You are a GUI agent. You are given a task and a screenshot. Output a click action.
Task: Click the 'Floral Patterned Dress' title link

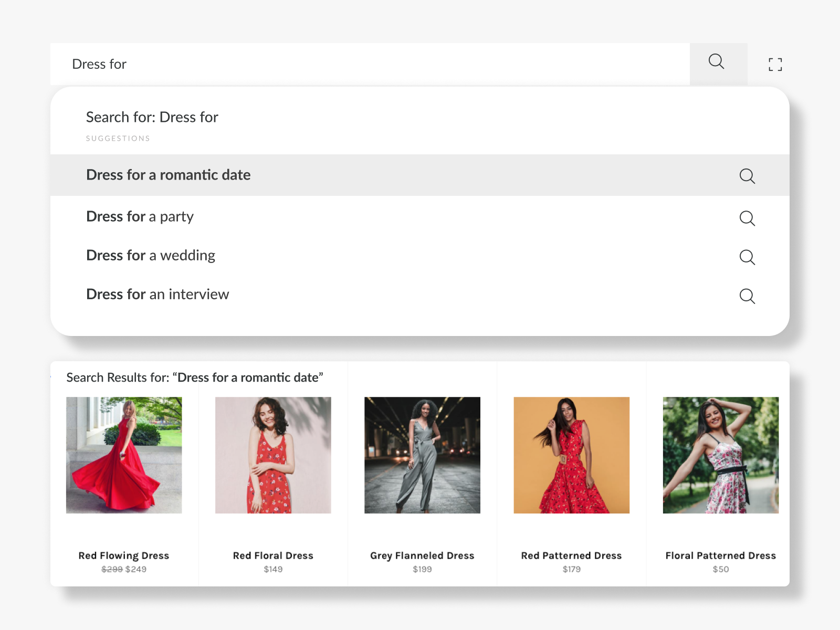pyautogui.click(x=720, y=555)
